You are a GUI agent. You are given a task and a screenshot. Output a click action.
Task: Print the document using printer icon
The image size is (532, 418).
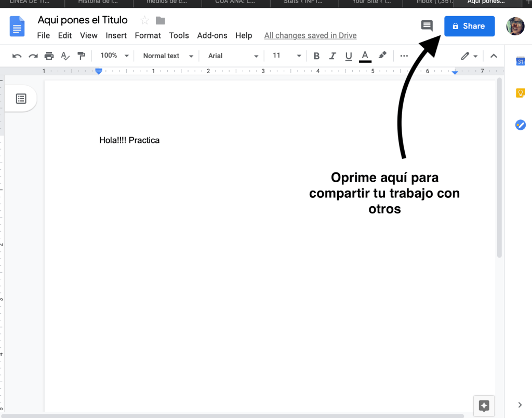[49, 56]
